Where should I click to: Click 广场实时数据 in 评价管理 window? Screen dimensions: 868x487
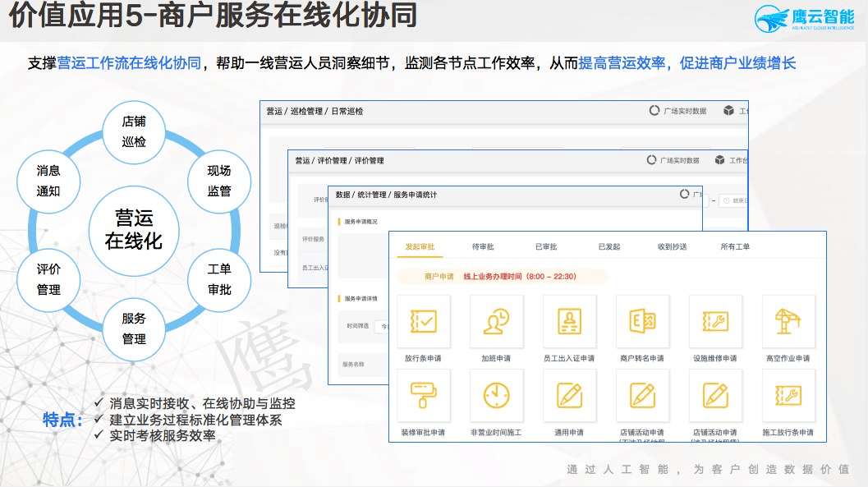click(680, 160)
